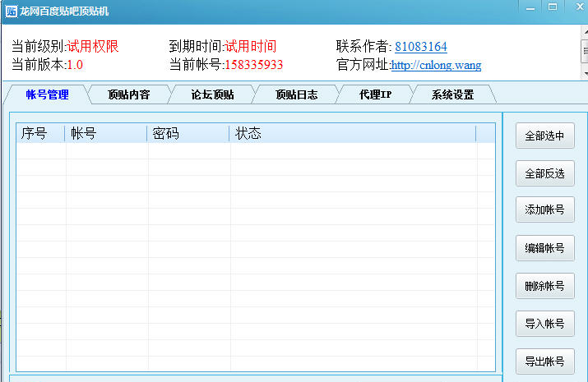Click the current account number 158335933
Viewport: 588px width, 382px height.
(x=254, y=65)
